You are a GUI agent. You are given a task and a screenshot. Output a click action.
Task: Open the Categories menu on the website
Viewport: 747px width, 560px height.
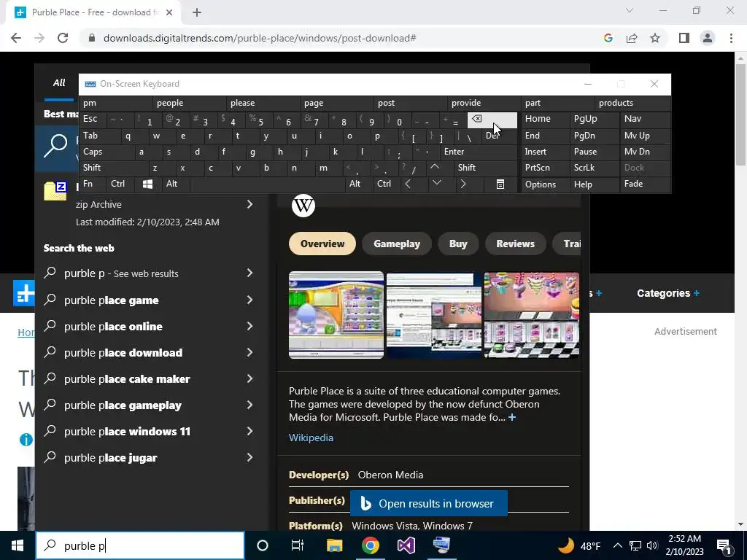coord(668,293)
